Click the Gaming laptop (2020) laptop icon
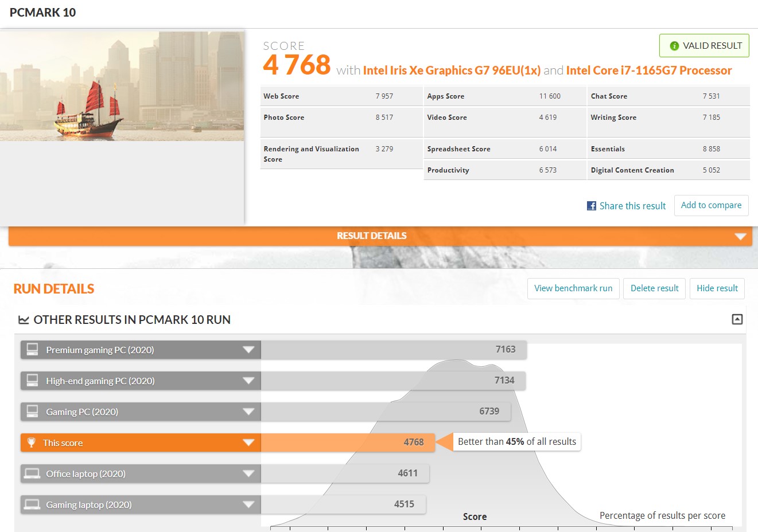The width and height of the screenshot is (758, 532). pos(32,504)
